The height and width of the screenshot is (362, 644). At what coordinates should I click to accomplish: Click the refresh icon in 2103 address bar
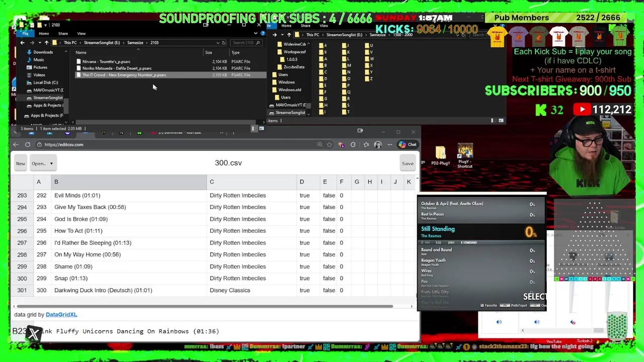[x=224, y=43]
